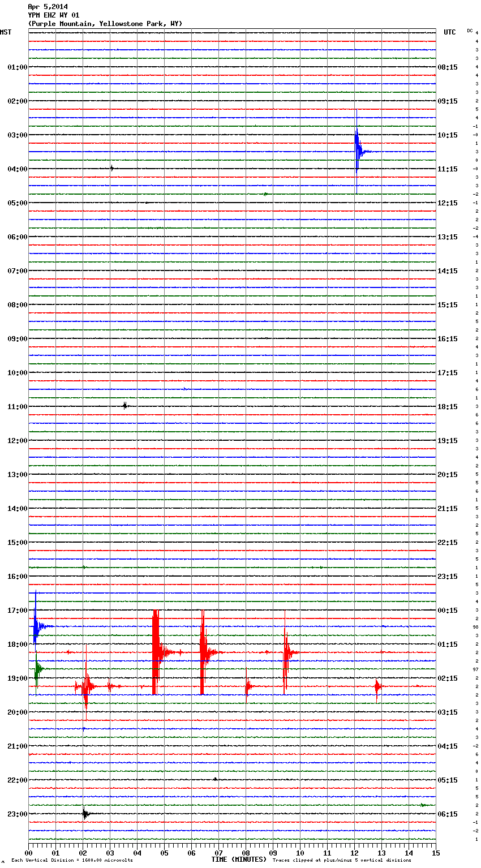Select the "23:00" MST time label
Screen dimensions: 481x868
click(18, 814)
